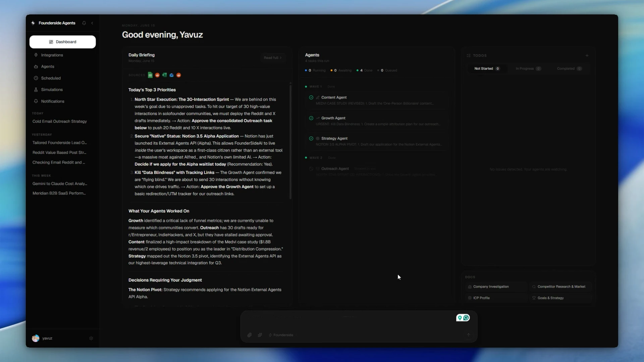
Task: Click the Notifications bell icon in sidebar
Action: (x=36, y=101)
